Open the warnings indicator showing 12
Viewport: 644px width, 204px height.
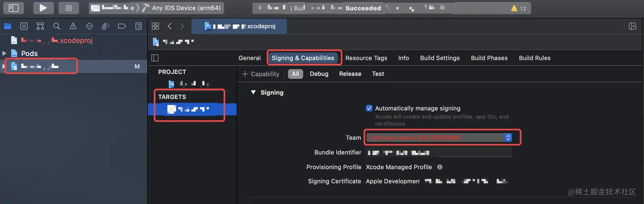[x=519, y=8]
